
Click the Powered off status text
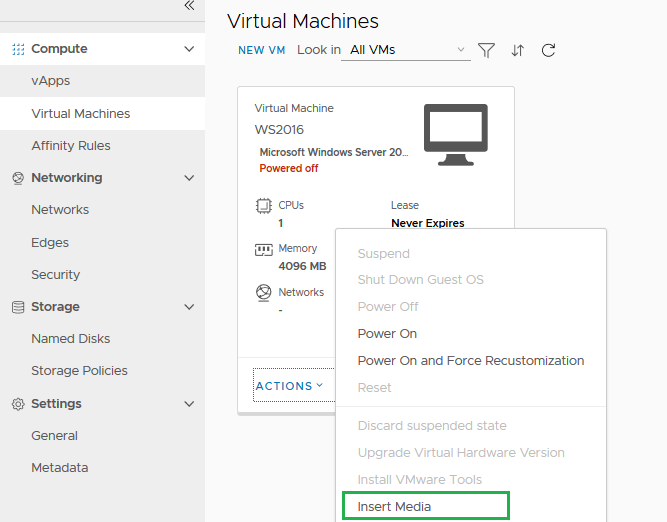tap(289, 168)
